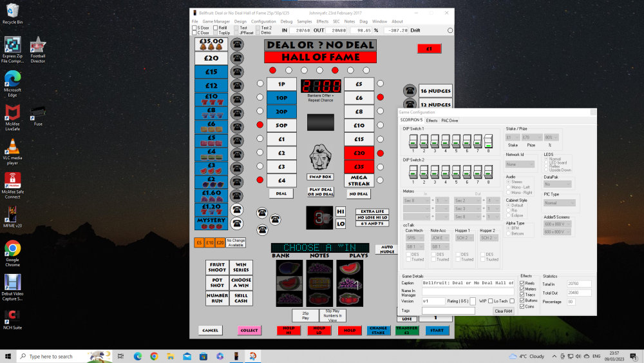644x363 pixels.
Task: Open the Football Director desktop icon
Action: point(38,50)
